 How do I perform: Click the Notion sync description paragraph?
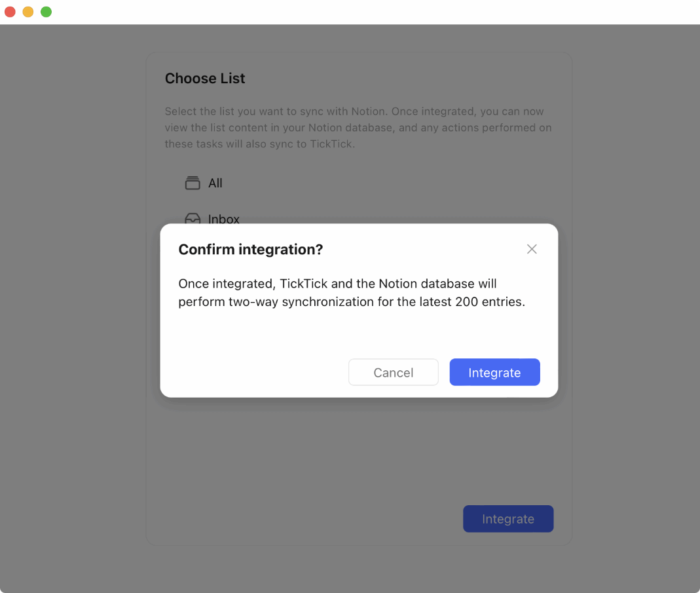(358, 127)
